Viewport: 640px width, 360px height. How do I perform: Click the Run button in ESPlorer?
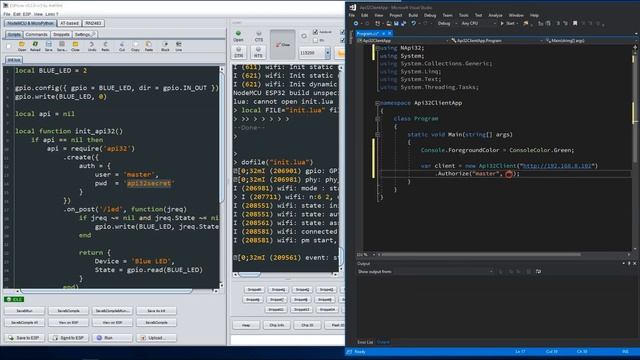[112, 338]
